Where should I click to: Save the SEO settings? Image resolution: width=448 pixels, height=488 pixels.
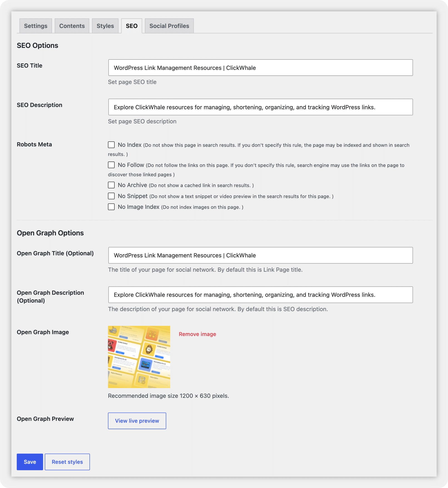point(30,462)
